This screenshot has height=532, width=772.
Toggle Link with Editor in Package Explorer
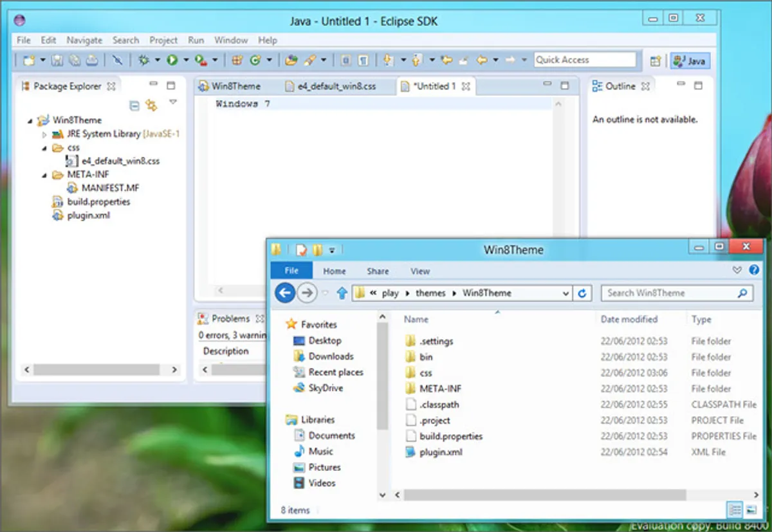152,105
